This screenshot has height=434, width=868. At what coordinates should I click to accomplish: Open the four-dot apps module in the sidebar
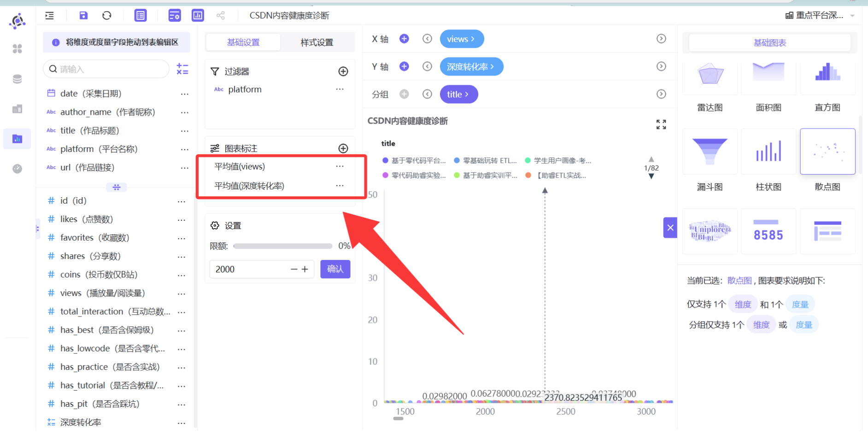click(x=18, y=49)
